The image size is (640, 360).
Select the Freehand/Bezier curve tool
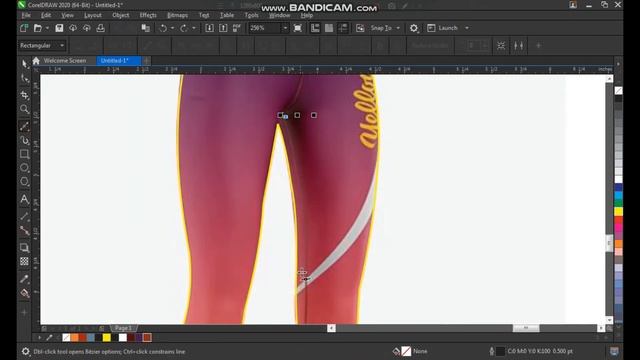pos(24,126)
